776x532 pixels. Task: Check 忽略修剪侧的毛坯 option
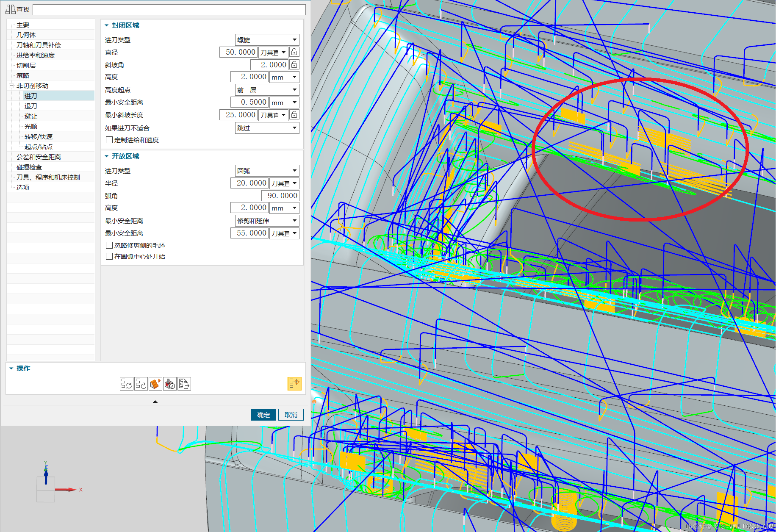coord(109,245)
